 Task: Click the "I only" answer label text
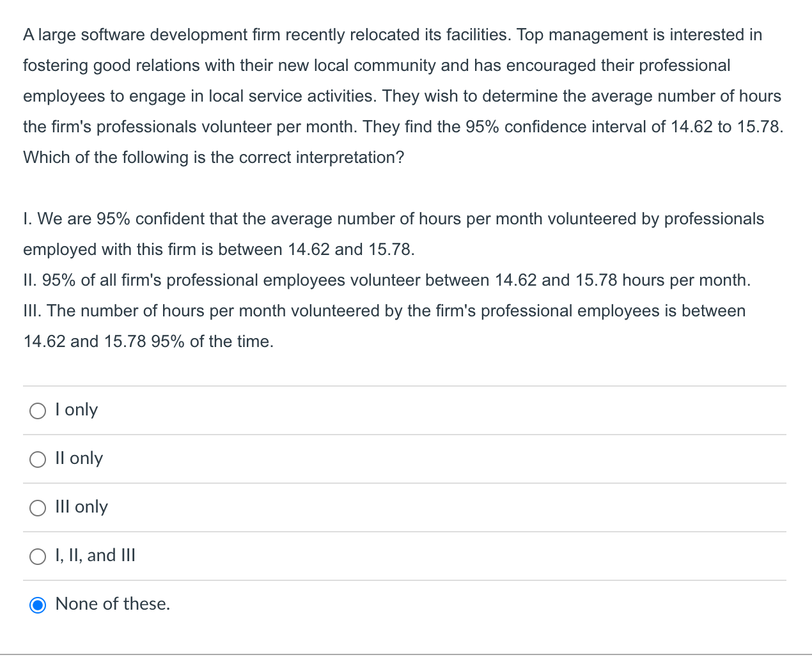tap(76, 410)
